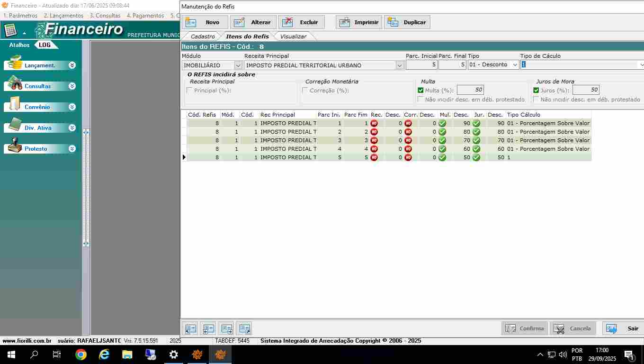Enable the Principal (%) checkbox
644x364 pixels.
tap(189, 91)
